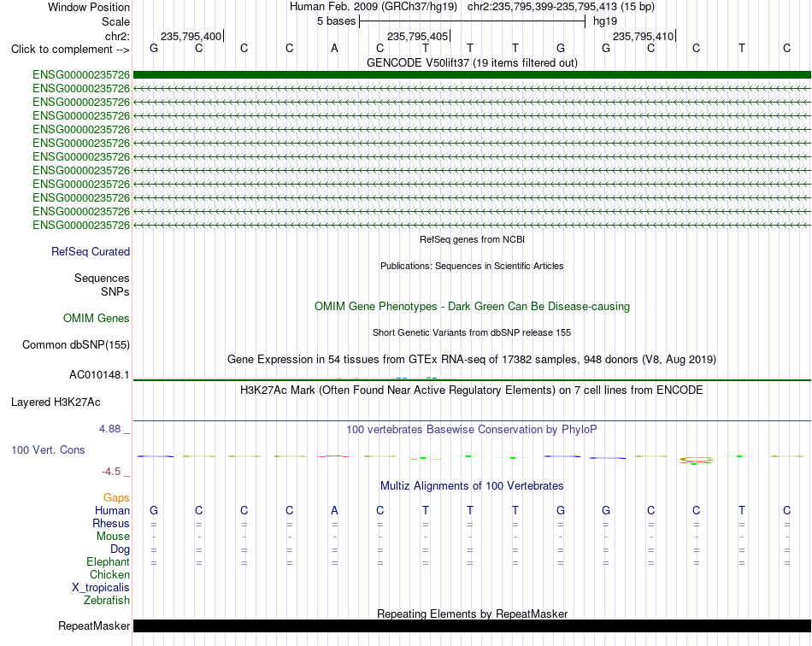This screenshot has height=646, width=812.
Task: Open 'Short Genetic Variants from dbSNP release 155'
Action: click(472, 333)
